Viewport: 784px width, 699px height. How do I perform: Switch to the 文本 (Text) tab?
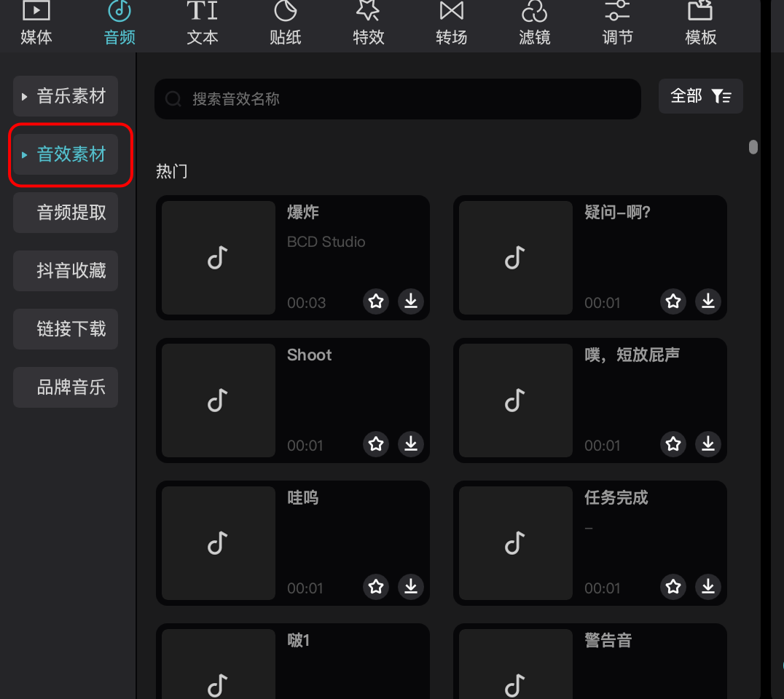[x=203, y=24]
